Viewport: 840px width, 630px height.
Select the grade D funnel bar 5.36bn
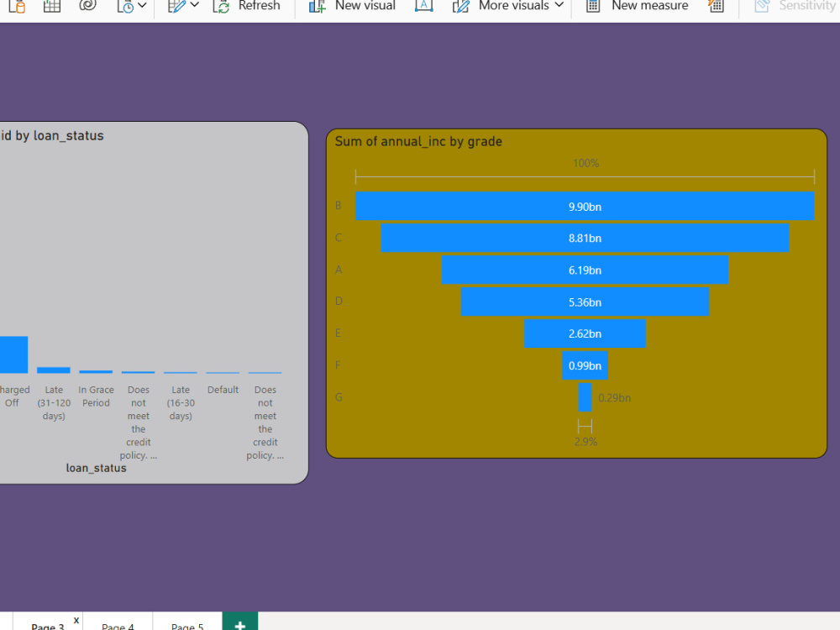[x=585, y=302]
